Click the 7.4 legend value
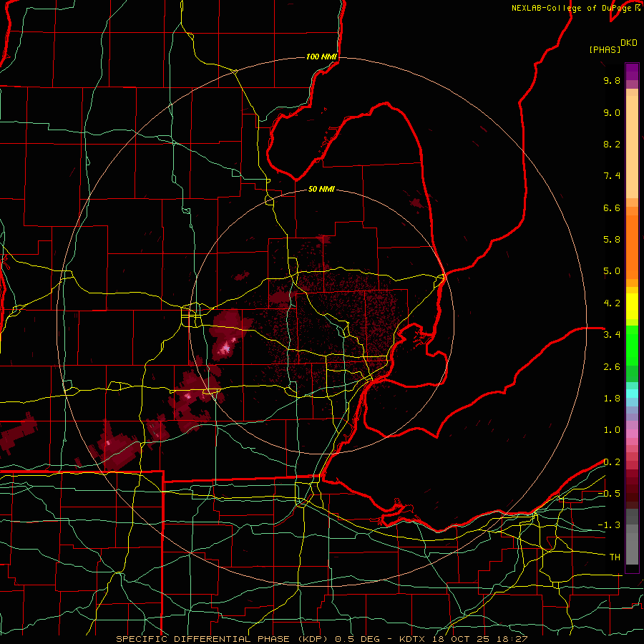The height and width of the screenshot is (644, 644). (612, 176)
